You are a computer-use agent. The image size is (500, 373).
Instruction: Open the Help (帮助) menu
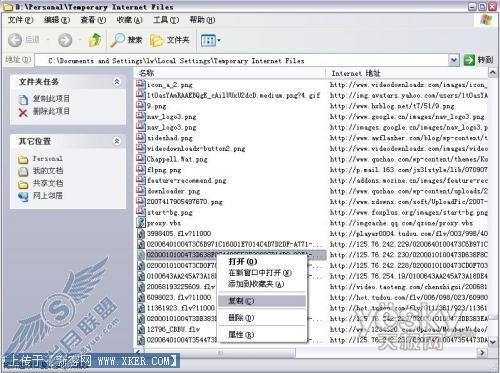[202, 20]
